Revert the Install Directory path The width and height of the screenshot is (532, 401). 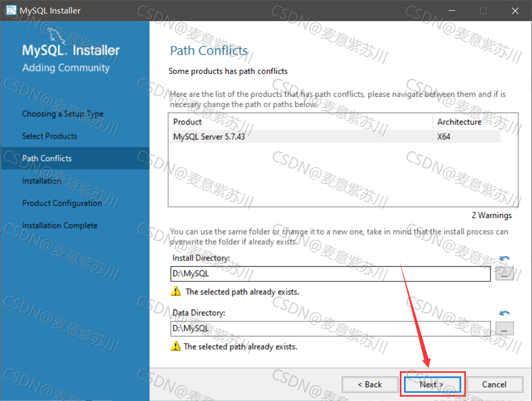coord(504,259)
